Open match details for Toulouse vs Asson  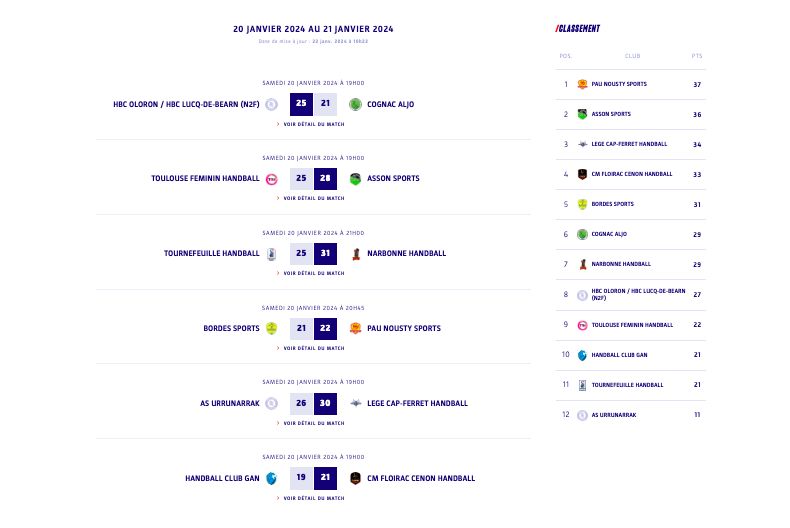pyautogui.click(x=313, y=198)
